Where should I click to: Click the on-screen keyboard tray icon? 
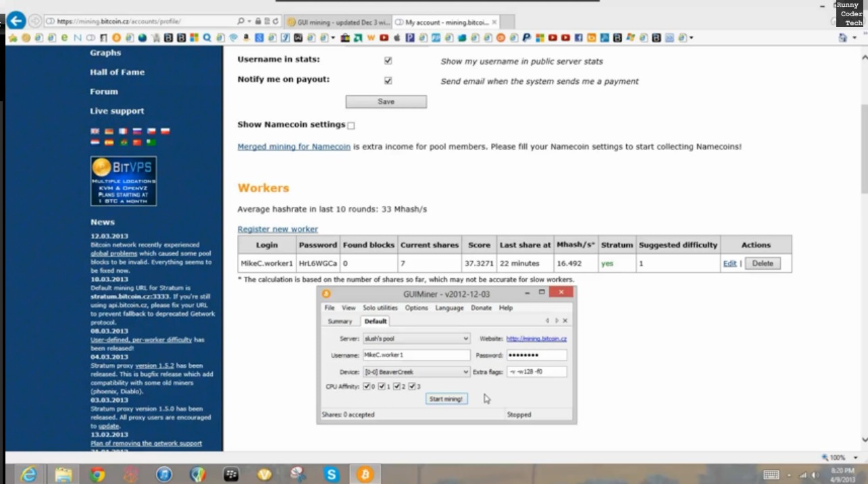[771, 475]
